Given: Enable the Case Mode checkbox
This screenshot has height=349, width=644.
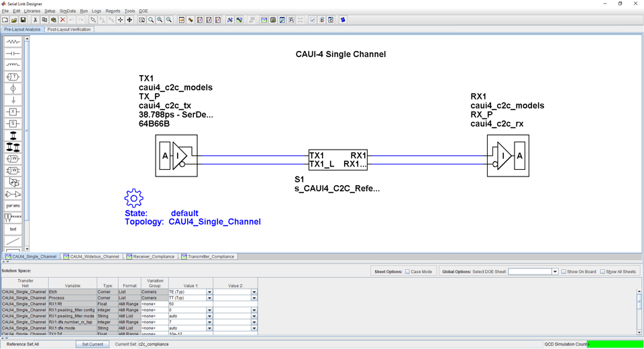Looking at the screenshot, I should (407, 272).
